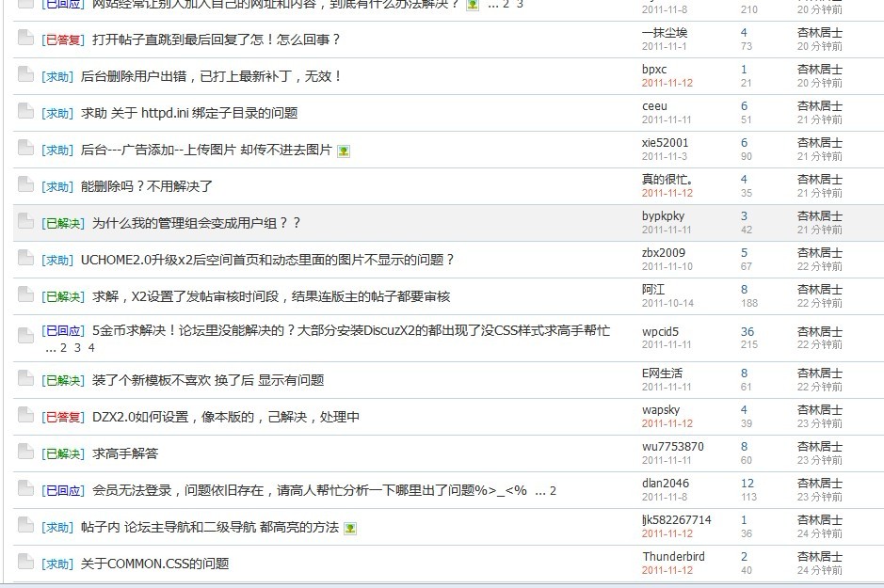Click [已回应] tag before 5金币求解决
Viewport: 884px width, 588px height.
pyautogui.click(x=62, y=330)
